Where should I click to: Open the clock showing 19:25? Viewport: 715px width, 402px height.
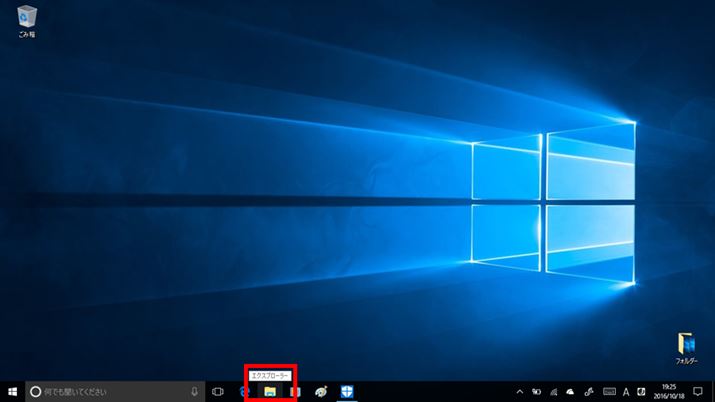click(668, 391)
